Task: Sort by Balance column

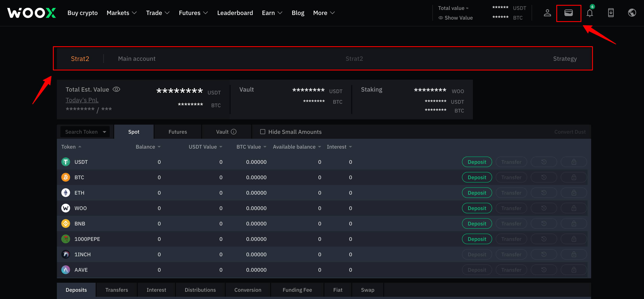Action: coord(148,147)
